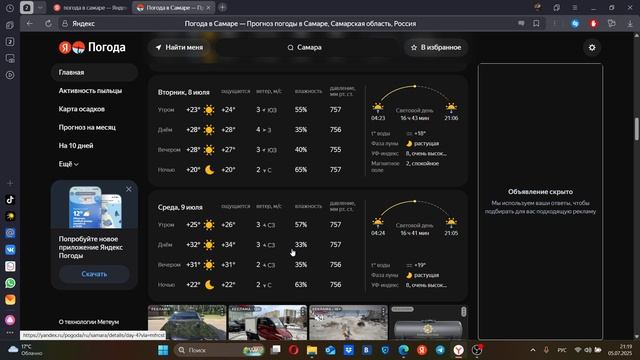Viewport: 640px width, 360px height.
Task: Select Главная in the left menu
Action: (94, 72)
